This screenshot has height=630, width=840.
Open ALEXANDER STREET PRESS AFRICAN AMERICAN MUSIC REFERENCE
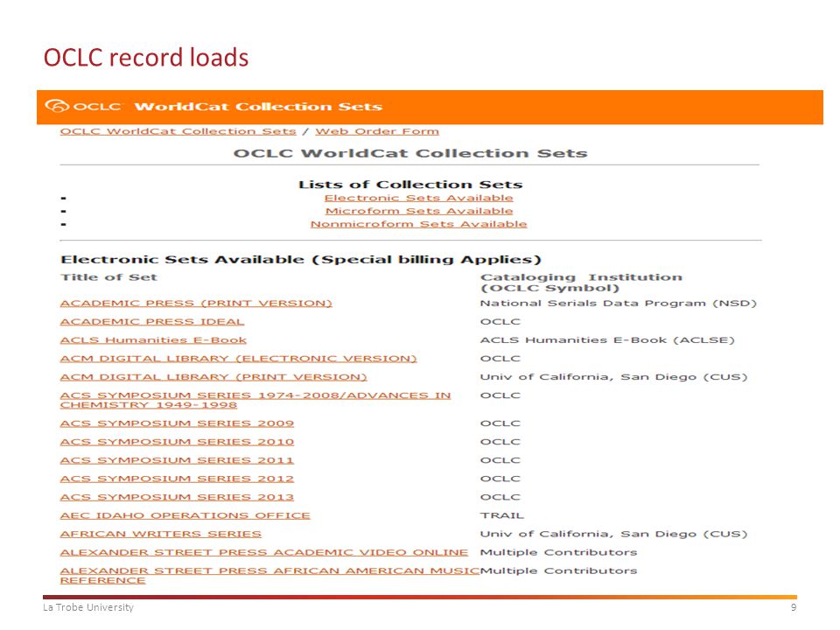click(x=270, y=576)
